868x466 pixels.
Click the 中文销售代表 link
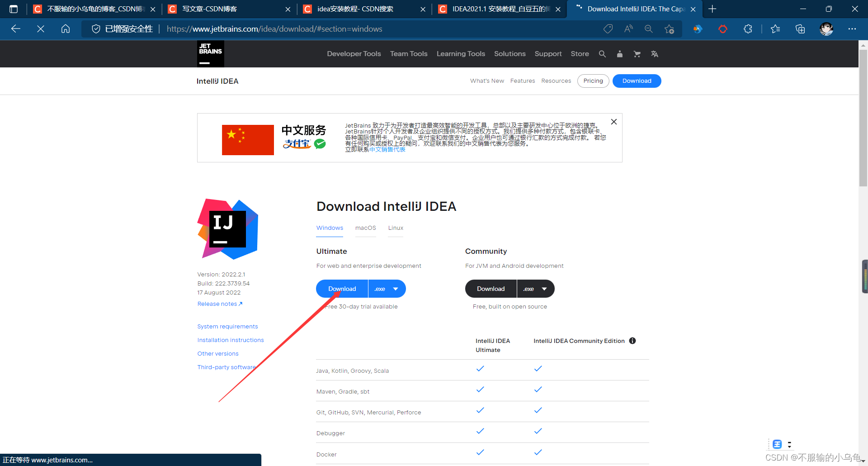tap(387, 149)
